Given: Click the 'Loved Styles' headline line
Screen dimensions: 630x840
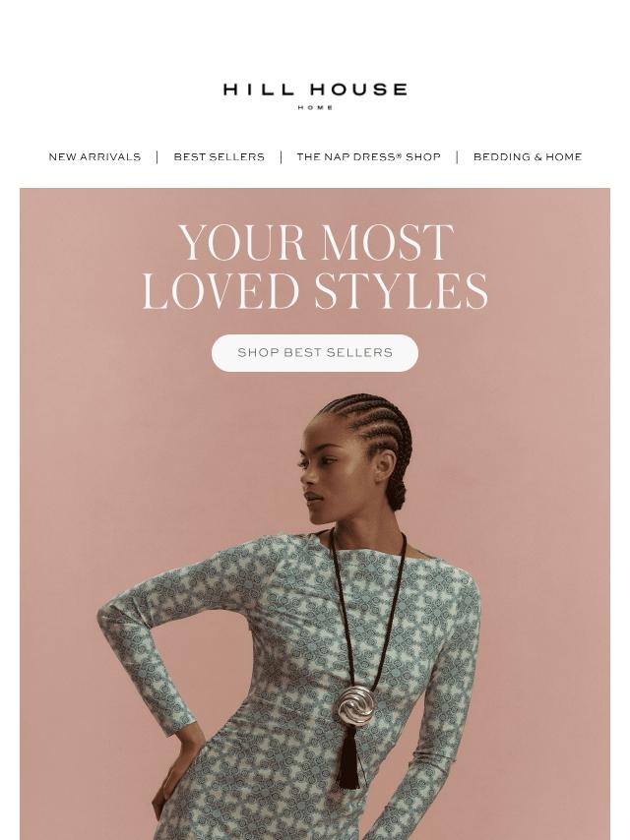Looking at the screenshot, I should coord(315,291).
